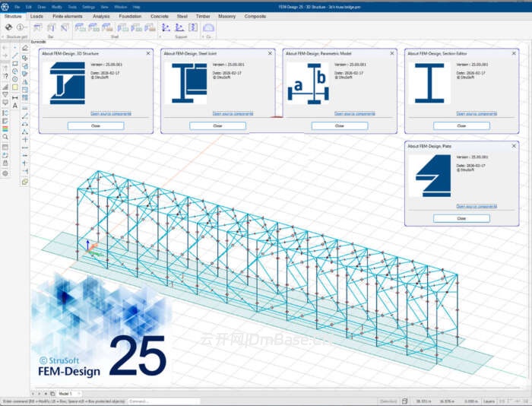Click the axis icon with circled number one
Image resolution: width=532 pixels, height=406 pixels.
coord(21,27)
